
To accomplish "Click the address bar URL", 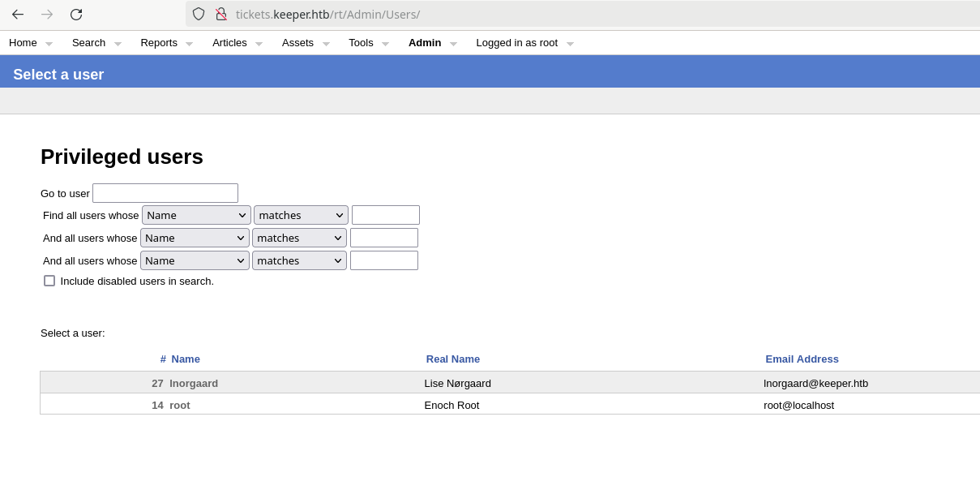I will point(327,14).
